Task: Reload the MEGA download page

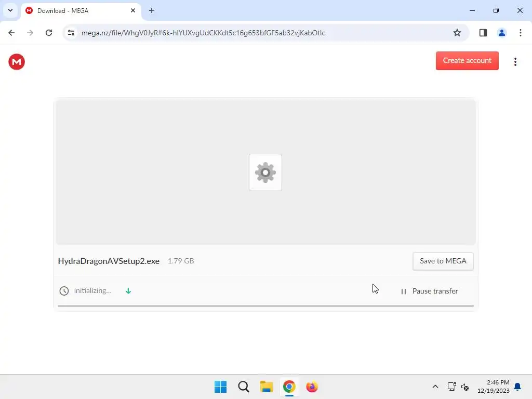Action: (x=49, y=33)
